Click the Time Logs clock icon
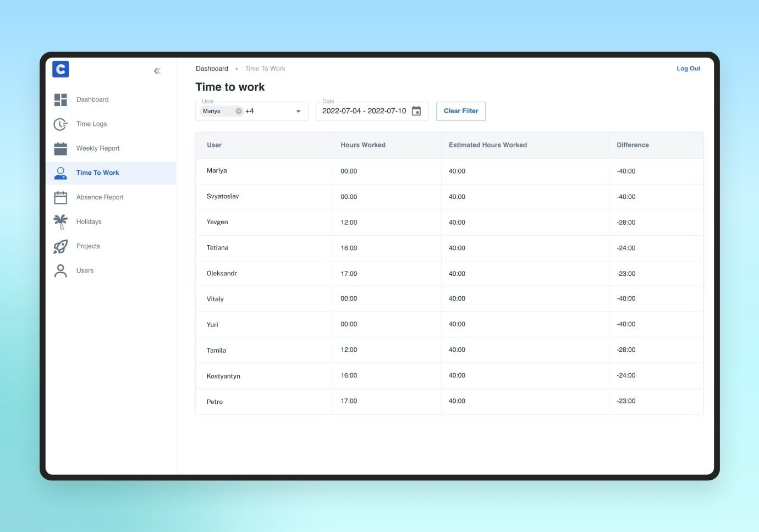 pos(61,124)
